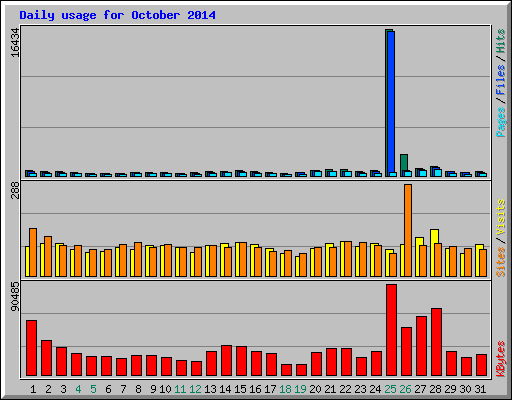Click the red KBytes bar for day 14
This screenshot has height=400, width=512.
coord(226,361)
